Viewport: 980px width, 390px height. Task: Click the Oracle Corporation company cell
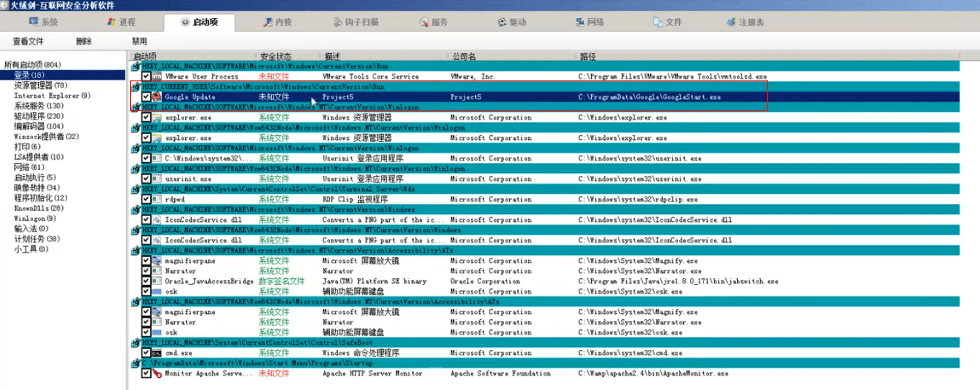(485, 281)
